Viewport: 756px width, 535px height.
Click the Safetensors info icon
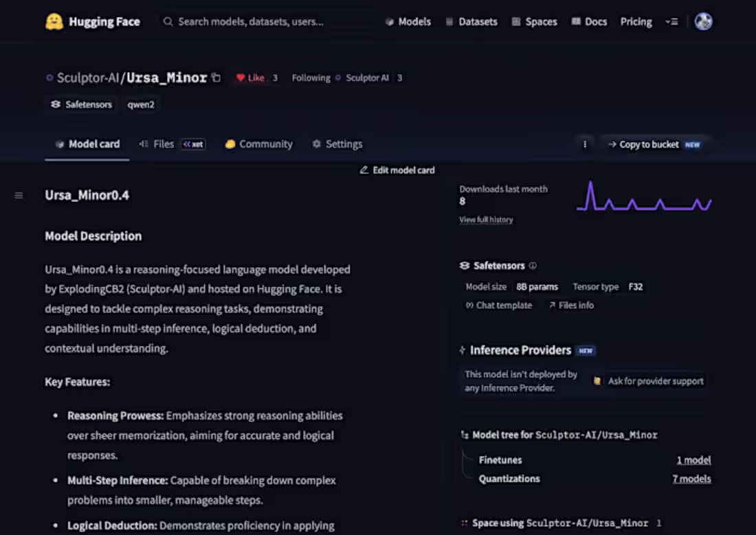pyautogui.click(x=533, y=266)
